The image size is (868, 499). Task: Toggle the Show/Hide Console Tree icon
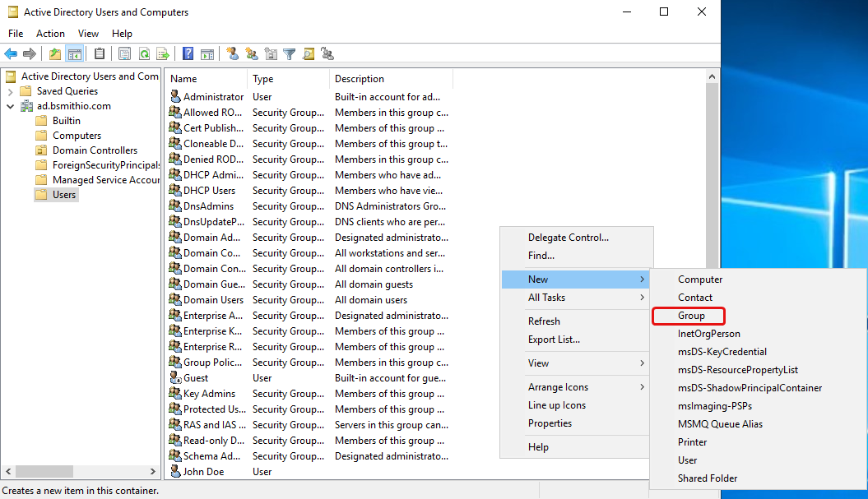74,53
